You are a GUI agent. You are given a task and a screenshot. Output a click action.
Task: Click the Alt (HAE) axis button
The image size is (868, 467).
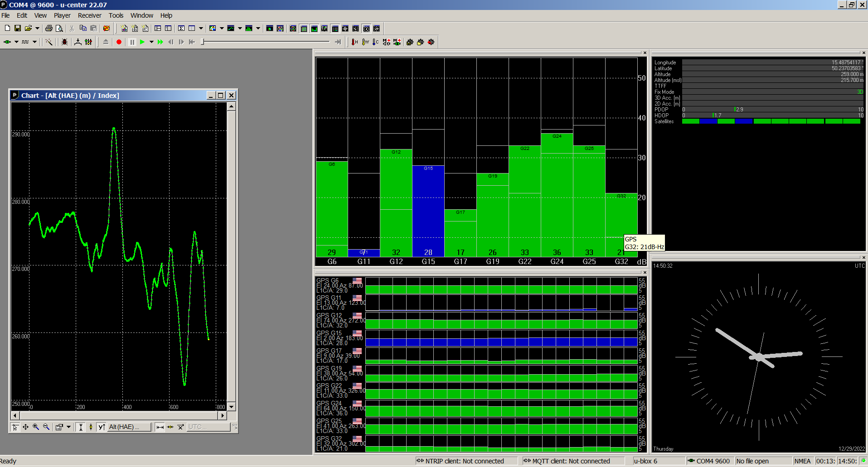[129, 427]
